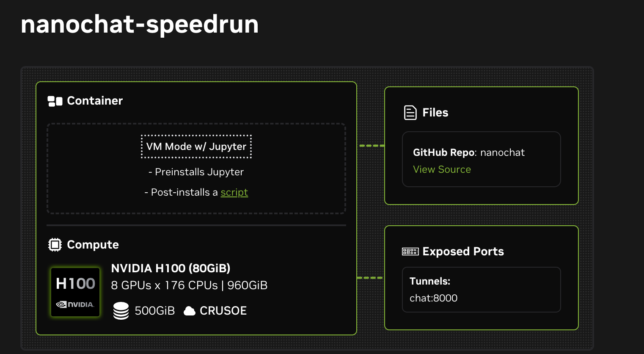Image resolution: width=644 pixels, height=354 pixels.
Task: Click the NVIDIA H100 (80GiB) heading
Action: [171, 268]
